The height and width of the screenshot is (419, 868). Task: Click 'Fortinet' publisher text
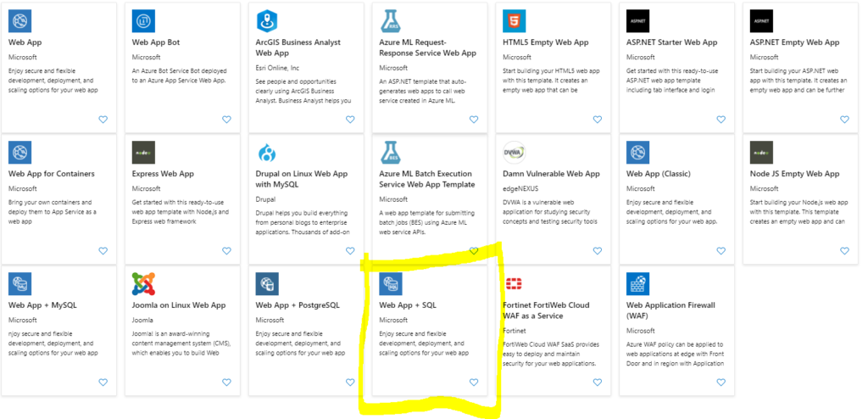pos(513,331)
